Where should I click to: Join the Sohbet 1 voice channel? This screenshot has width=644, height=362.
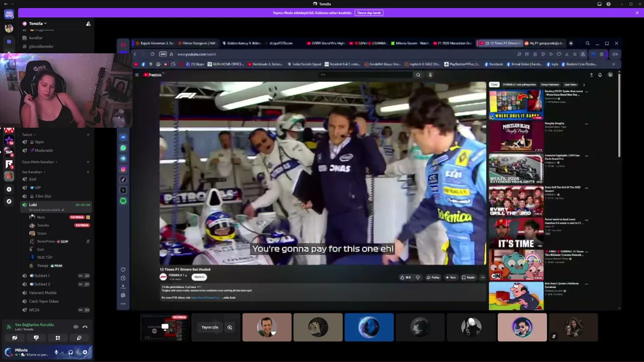coord(55,276)
